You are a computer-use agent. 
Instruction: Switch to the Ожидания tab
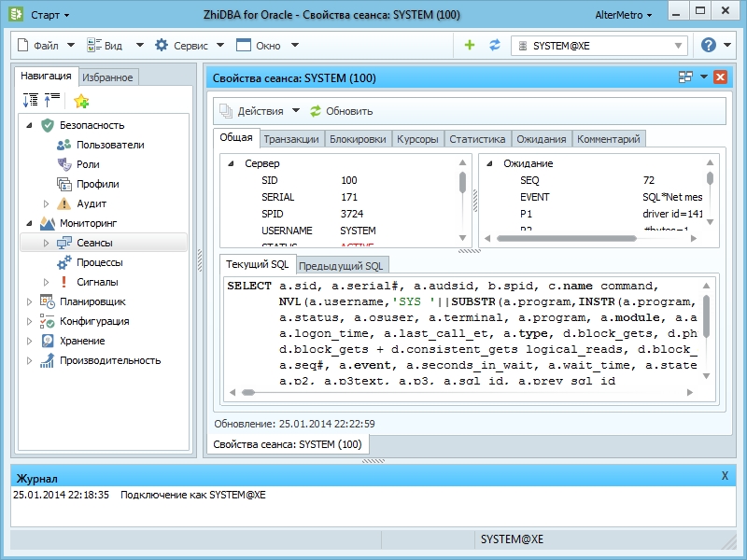[x=542, y=139]
